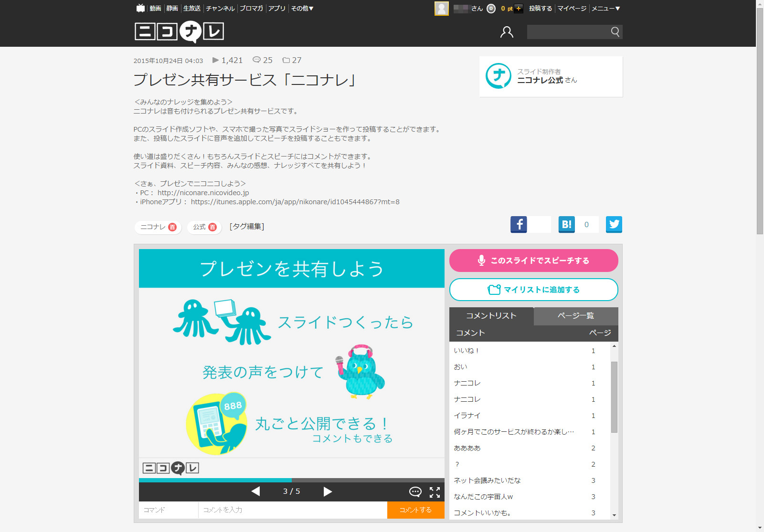Enter fullscreen slide view
This screenshot has height=532, width=764.
[435, 491]
